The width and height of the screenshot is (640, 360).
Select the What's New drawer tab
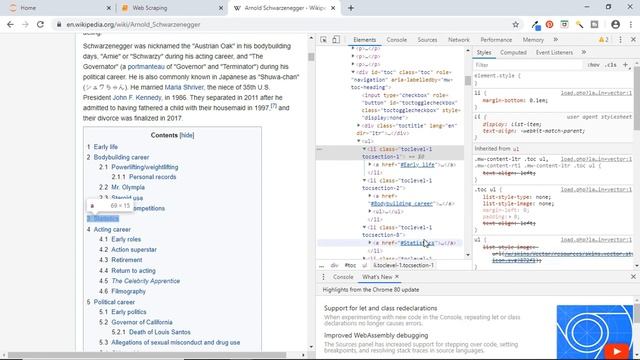pos(377,277)
